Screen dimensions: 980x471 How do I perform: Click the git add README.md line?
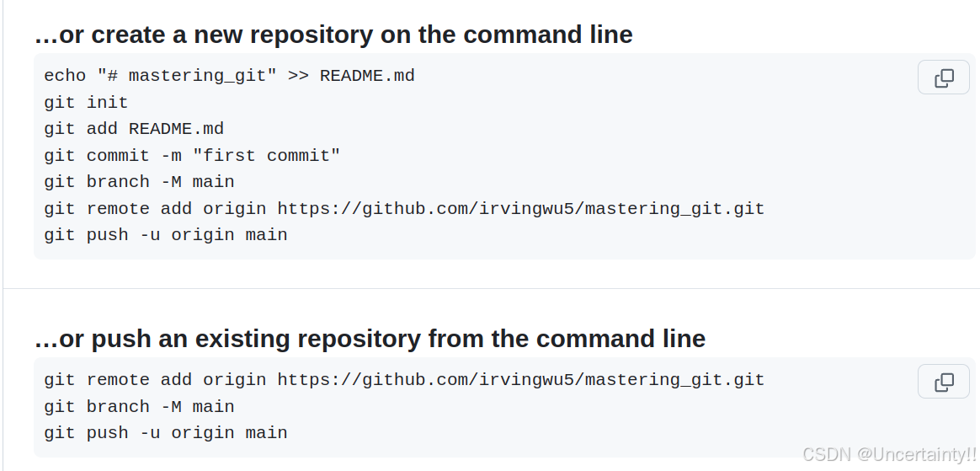[x=134, y=129]
